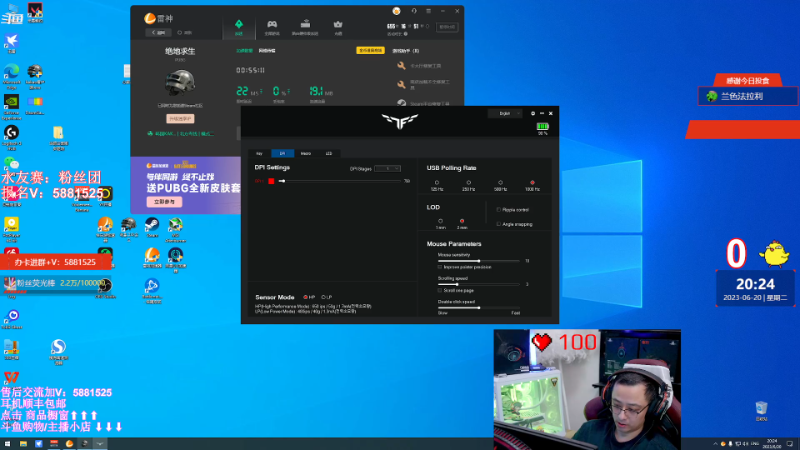Screen dimensions: 800x450
Task: Open the crown membership section in Leishen
Action: pos(338,27)
